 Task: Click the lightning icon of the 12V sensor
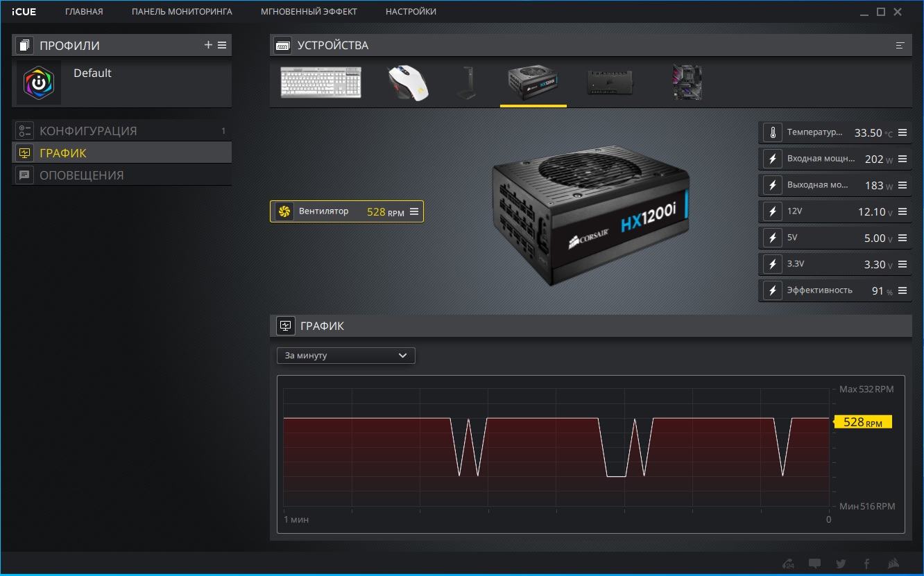(x=771, y=211)
